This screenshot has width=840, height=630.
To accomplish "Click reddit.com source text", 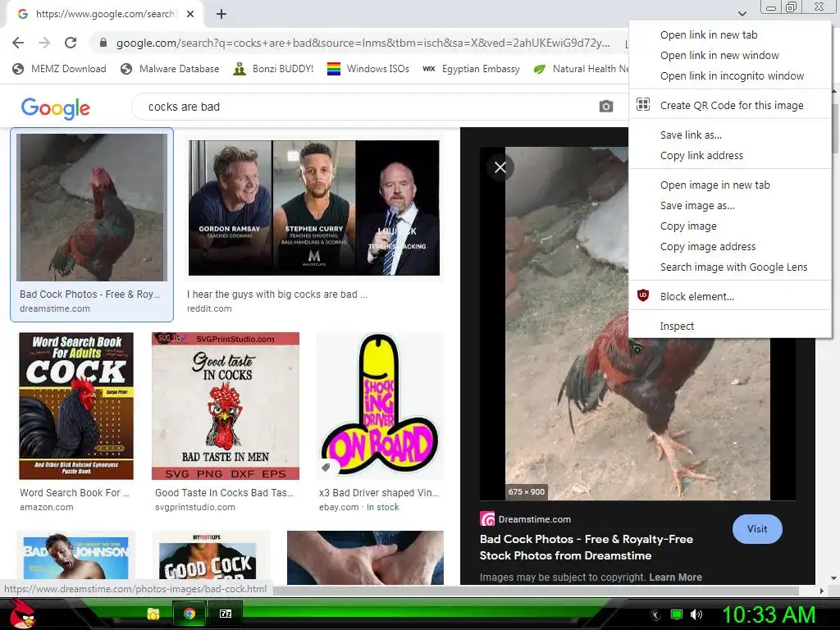I will (x=209, y=308).
